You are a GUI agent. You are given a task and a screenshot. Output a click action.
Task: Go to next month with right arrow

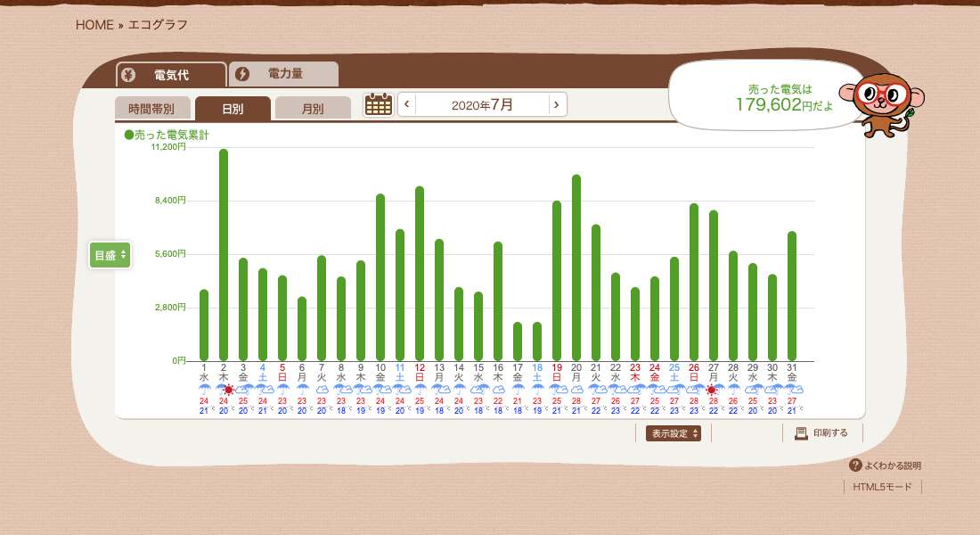tap(557, 104)
